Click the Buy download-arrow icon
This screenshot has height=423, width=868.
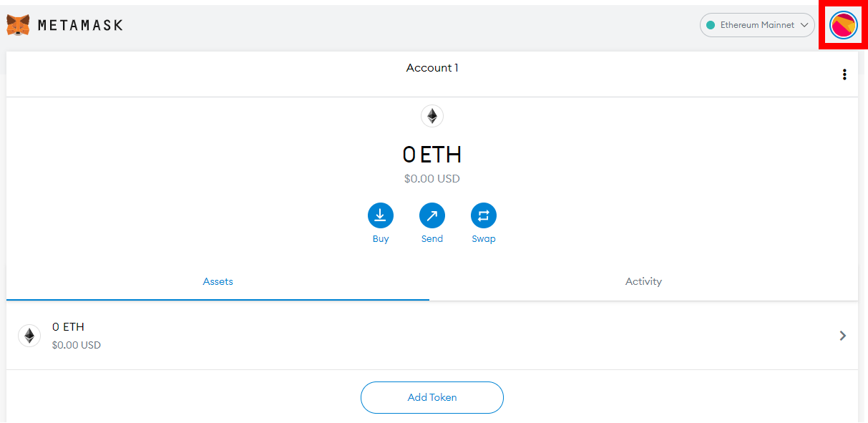point(381,215)
